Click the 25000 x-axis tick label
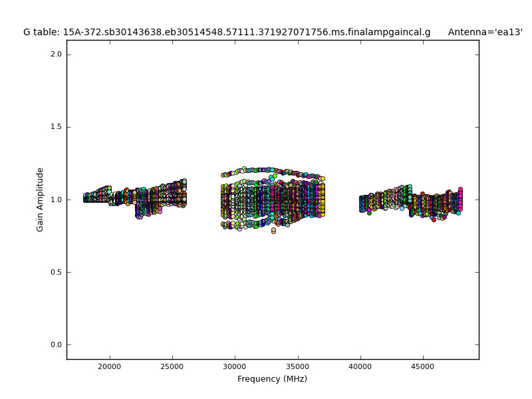Image resolution: width=532 pixels, height=399 pixels. click(x=172, y=366)
